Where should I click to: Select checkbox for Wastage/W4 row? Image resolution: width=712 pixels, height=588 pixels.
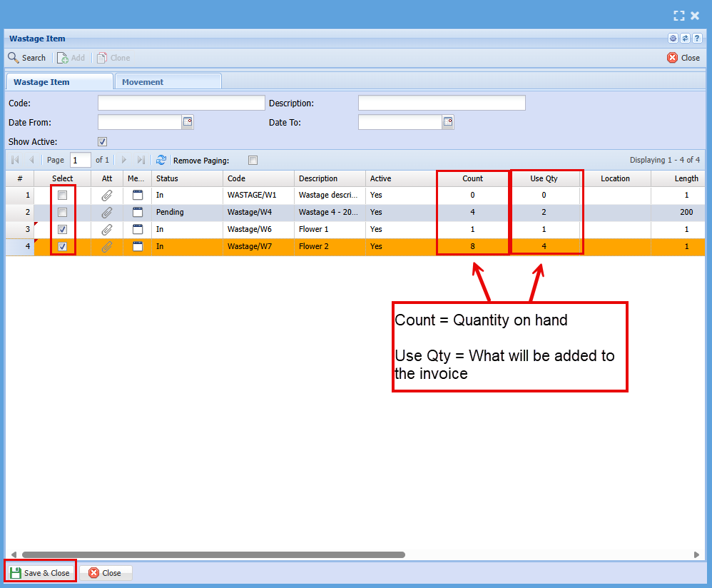click(62, 212)
